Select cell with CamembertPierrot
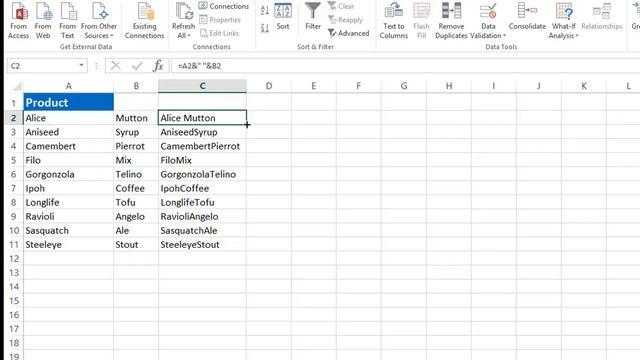The width and height of the screenshot is (640, 360). pyautogui.click(x=202, y=146)
